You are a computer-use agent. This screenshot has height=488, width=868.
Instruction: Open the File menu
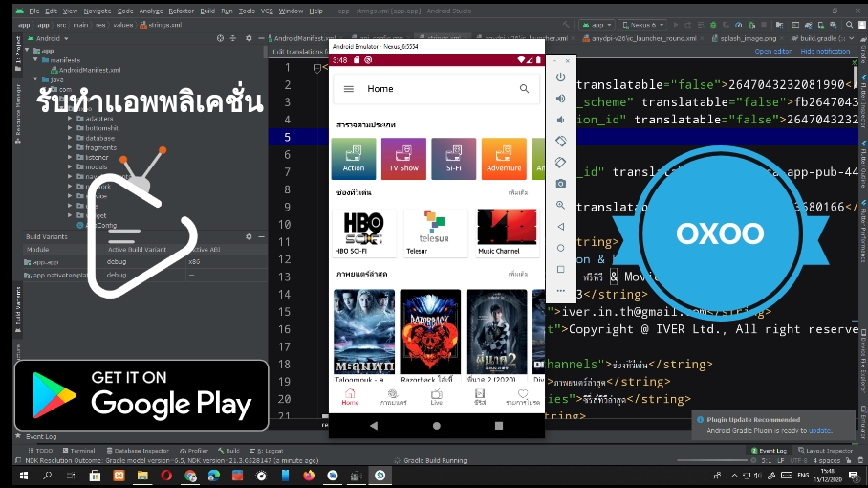(x=33, y=11)
